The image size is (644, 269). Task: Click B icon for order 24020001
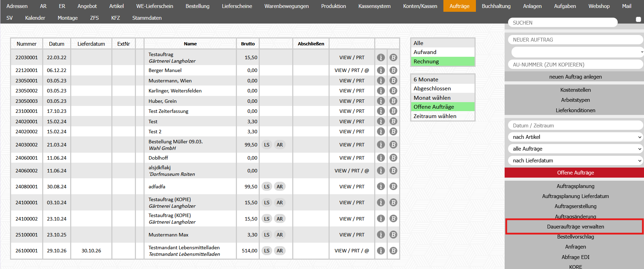pos(393,122)
